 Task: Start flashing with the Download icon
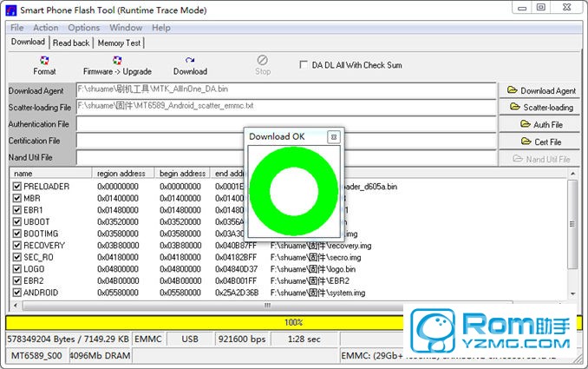coord(190,62)
